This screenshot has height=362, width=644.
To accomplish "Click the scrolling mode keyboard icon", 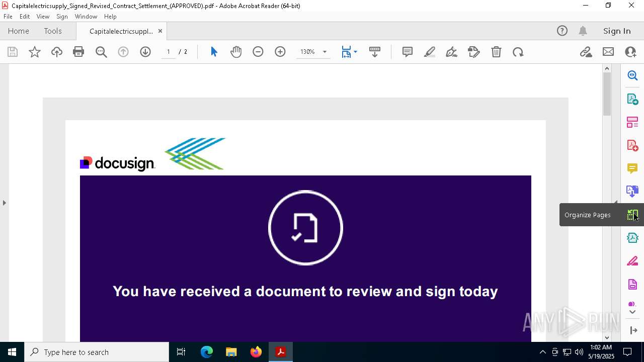I will 375,52.
